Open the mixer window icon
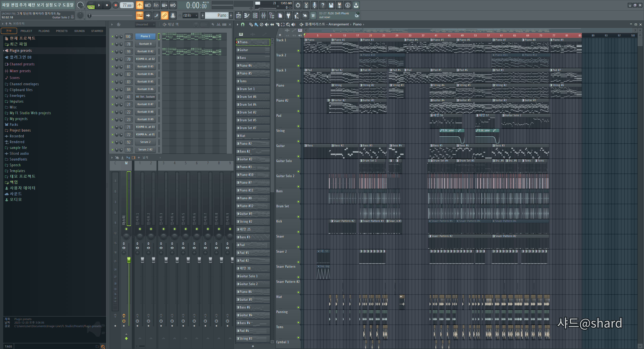 (x=263, y=16)
